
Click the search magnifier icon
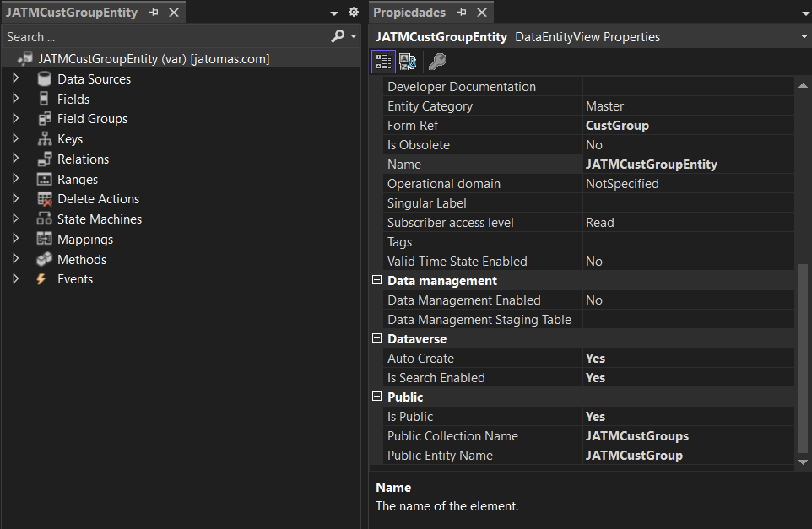pos(337,36)
